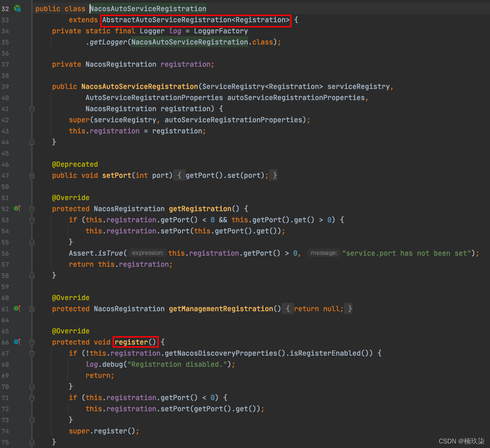Click super.register() on line 74
The image size is (490, 448).
pyautogui.click(x=104, y=431)
